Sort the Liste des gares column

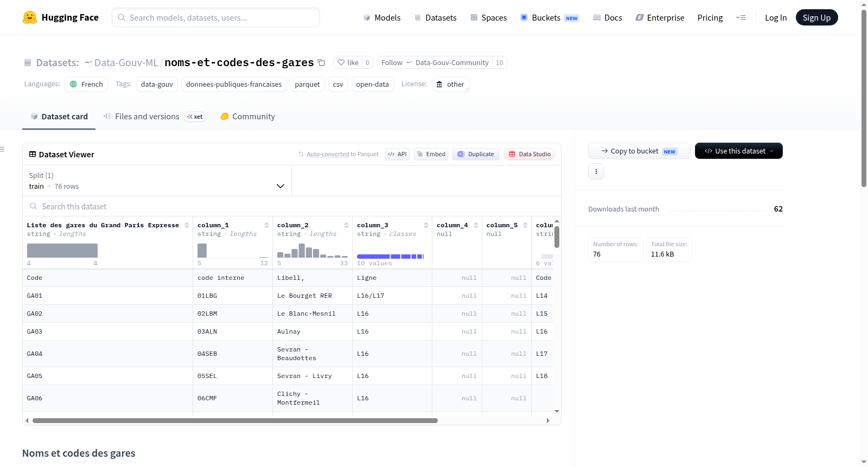(187, 225)
